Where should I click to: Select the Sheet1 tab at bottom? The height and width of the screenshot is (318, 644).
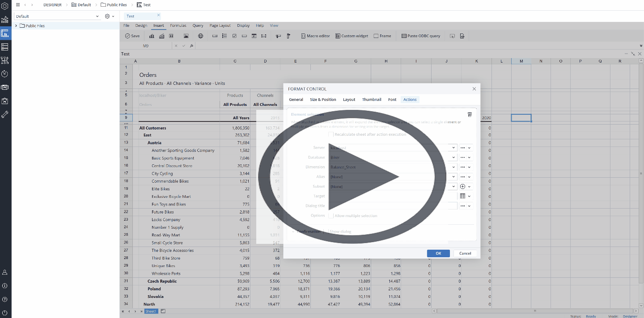[x=151, y=311]
